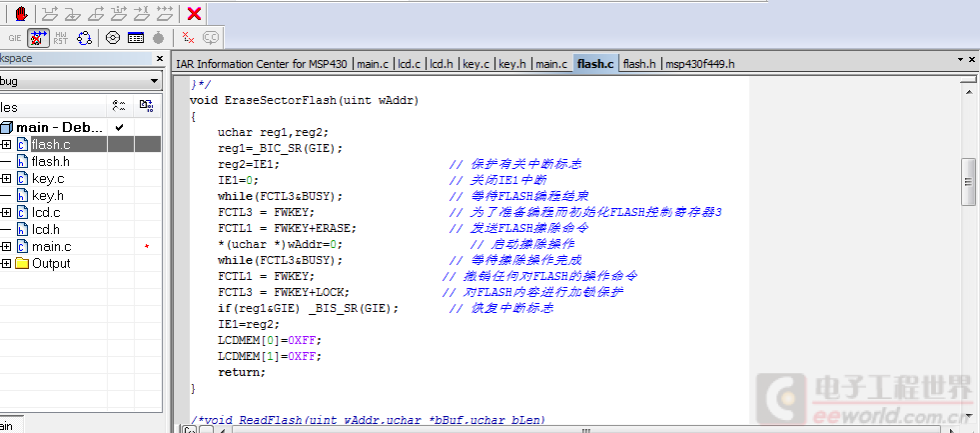980x433 pixels.
Task: Expand the Output folder node
Action: tap(6, 263)
